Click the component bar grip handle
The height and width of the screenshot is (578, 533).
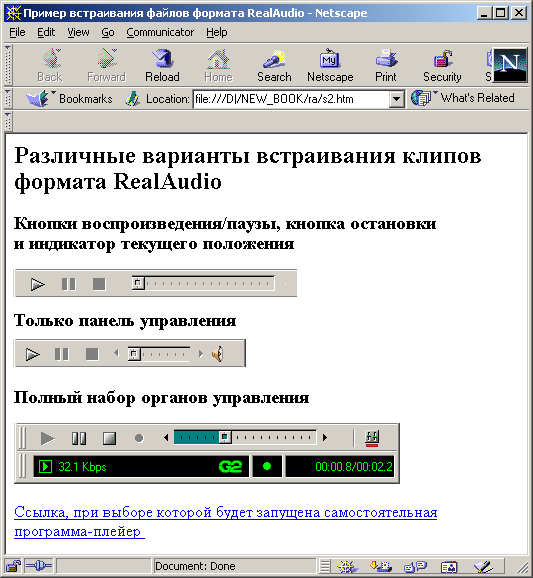click(x=325, y=566)
